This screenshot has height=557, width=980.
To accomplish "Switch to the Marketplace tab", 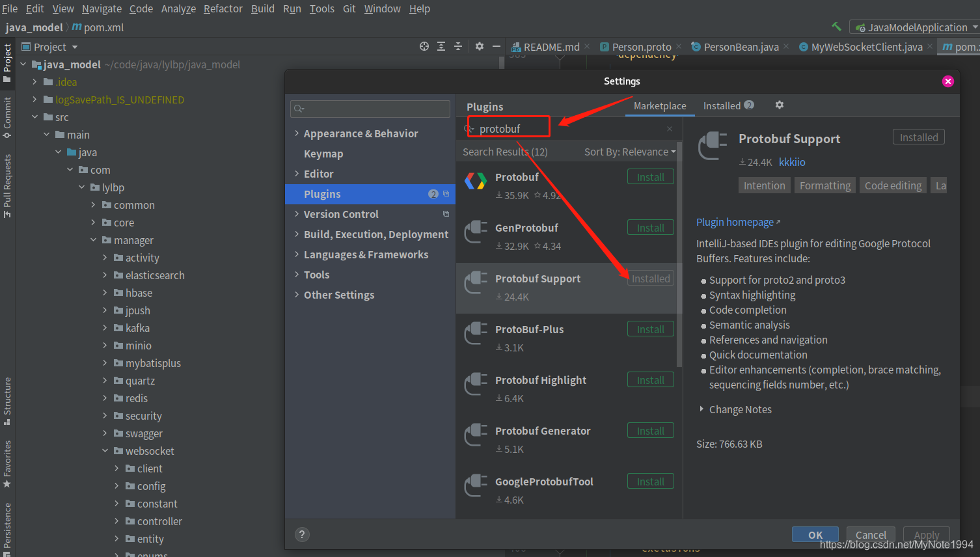I will pyautogui.click(x=660, y=105).
